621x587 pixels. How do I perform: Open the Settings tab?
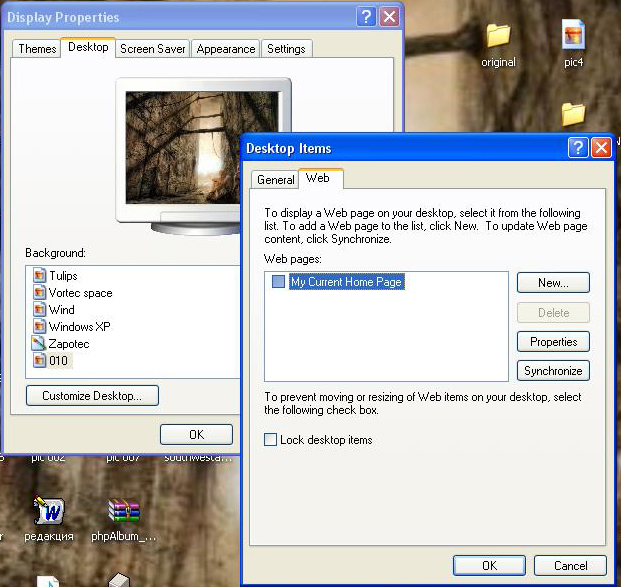286,49
